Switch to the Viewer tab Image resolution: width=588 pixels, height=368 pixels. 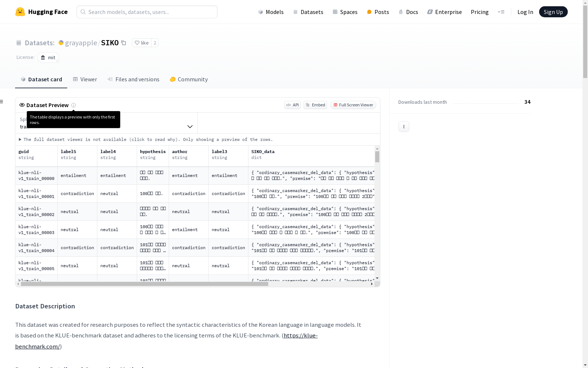(x=85, y=79)
